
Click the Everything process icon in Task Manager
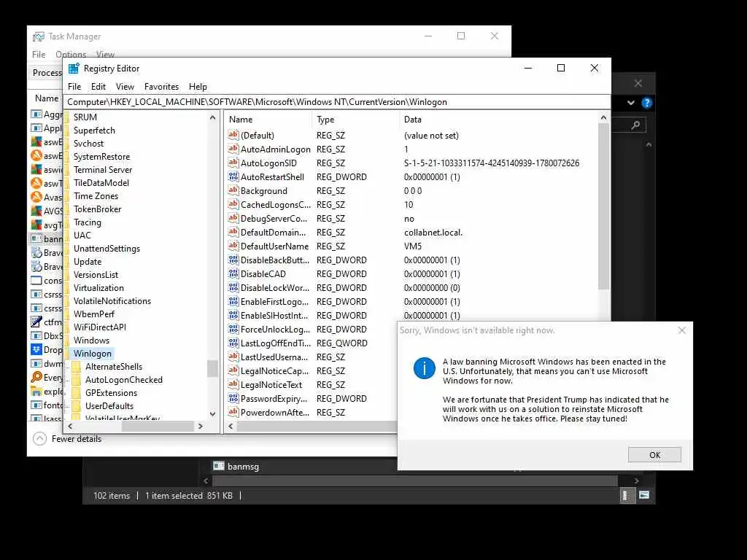coord(36,377)
